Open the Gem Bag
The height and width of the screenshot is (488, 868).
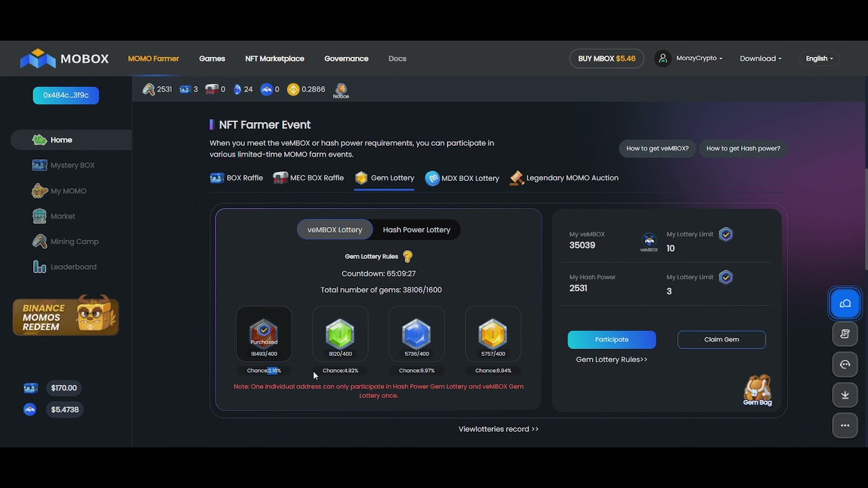pos(757,390)
